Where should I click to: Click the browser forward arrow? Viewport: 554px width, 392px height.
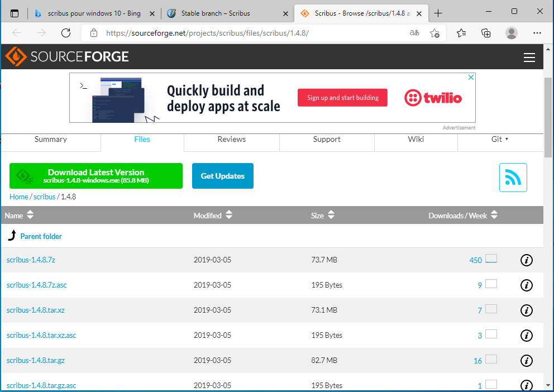(x=41, y=33)
